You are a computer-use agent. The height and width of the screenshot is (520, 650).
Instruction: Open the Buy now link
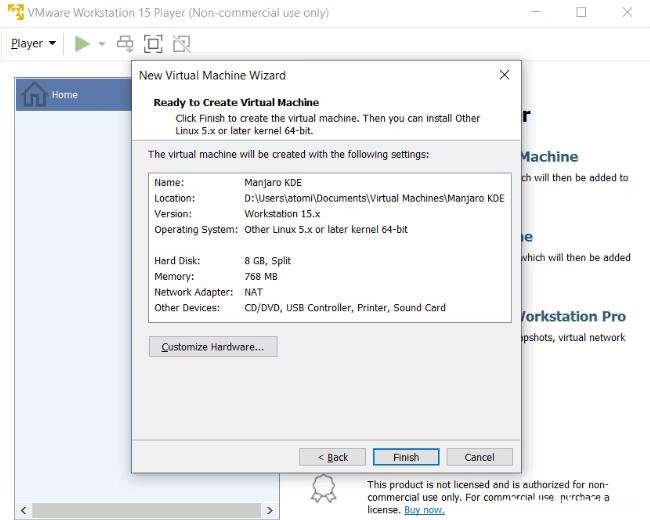point(424,510)
